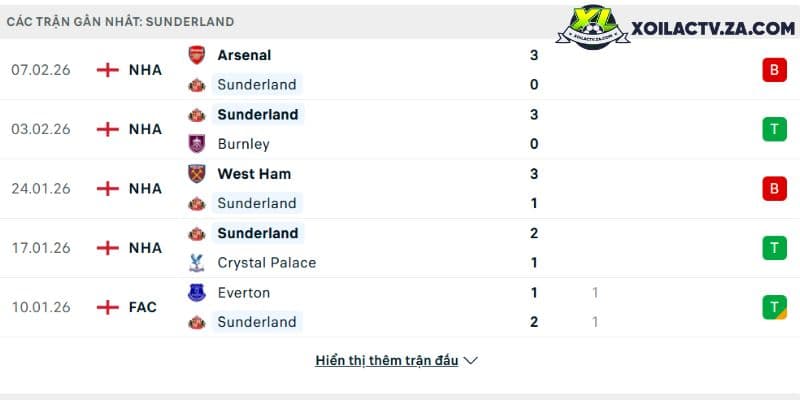This screenshot has width=800, height=400.
Task: Open the XoilacTV logo at top right
Action: (592, 27)
